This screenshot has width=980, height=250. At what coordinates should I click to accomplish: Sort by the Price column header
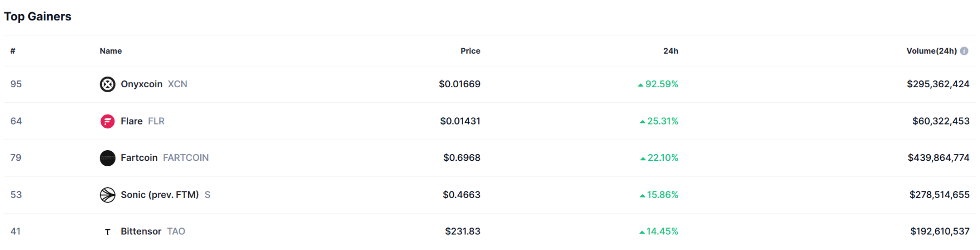[470, 51]
